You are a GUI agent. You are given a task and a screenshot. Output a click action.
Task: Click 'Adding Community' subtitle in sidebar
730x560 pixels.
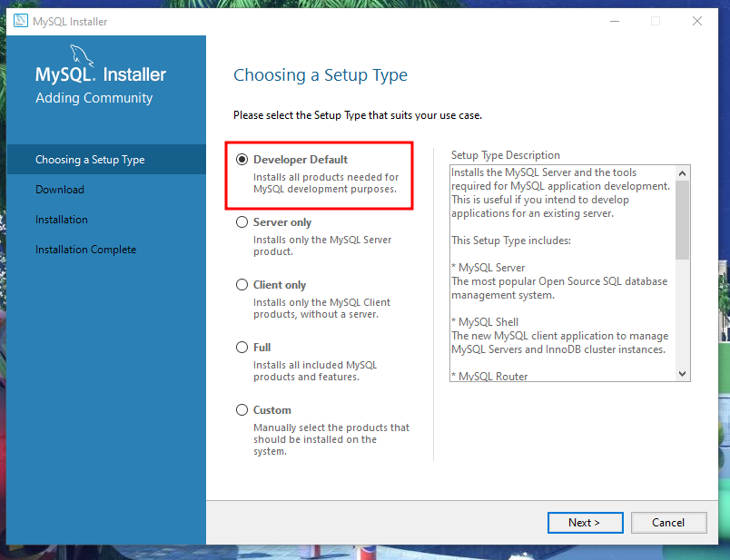94,98
